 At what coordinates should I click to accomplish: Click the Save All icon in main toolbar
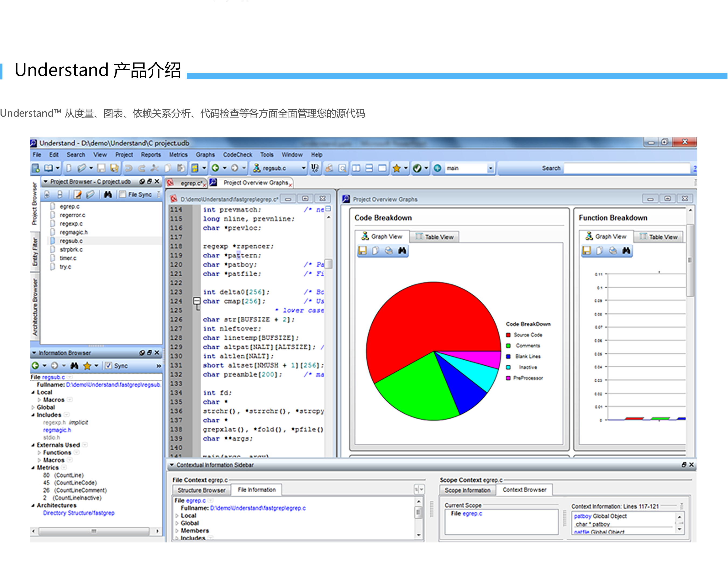[114, 168]
